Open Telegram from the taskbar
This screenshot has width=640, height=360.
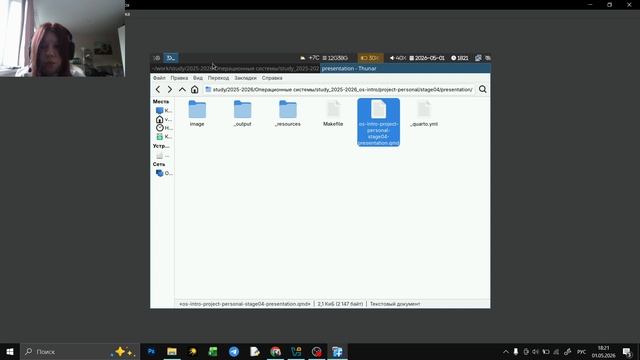234,351
